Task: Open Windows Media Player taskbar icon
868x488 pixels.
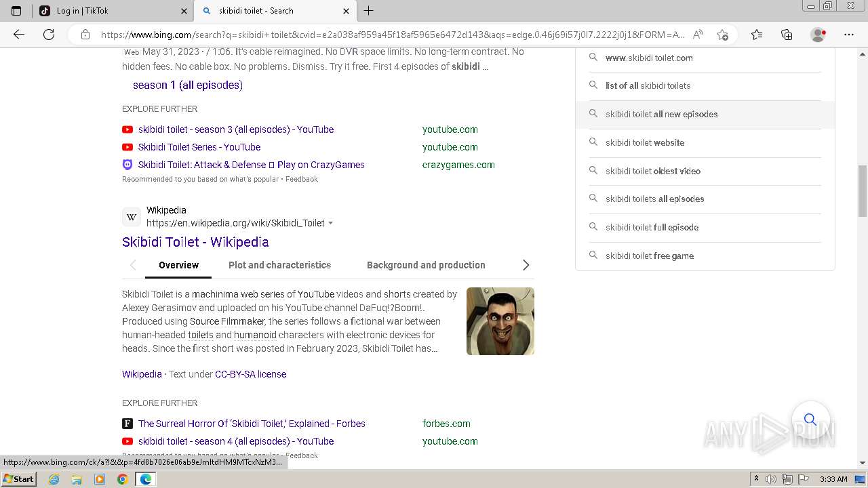Action: (100, 479)
